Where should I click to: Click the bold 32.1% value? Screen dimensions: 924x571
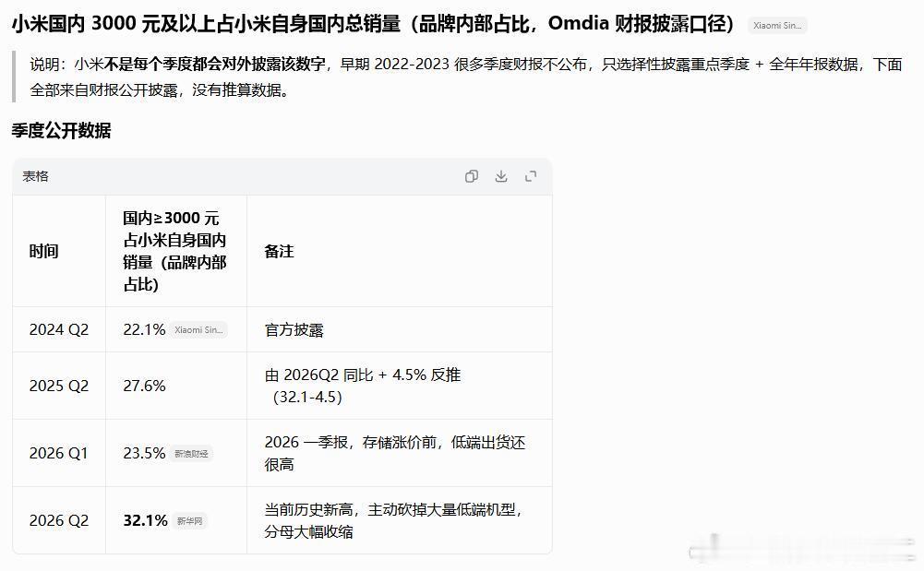[x=146, y=520]
